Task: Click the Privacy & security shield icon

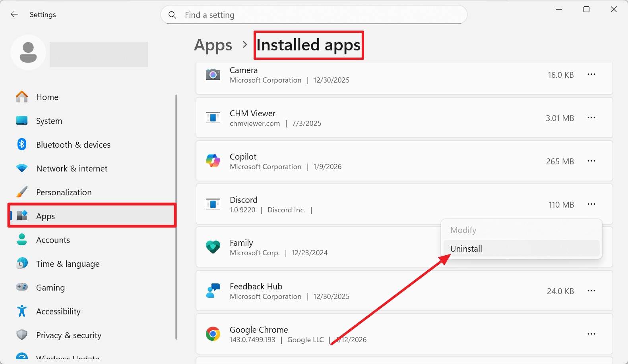Action: (22, 335)
